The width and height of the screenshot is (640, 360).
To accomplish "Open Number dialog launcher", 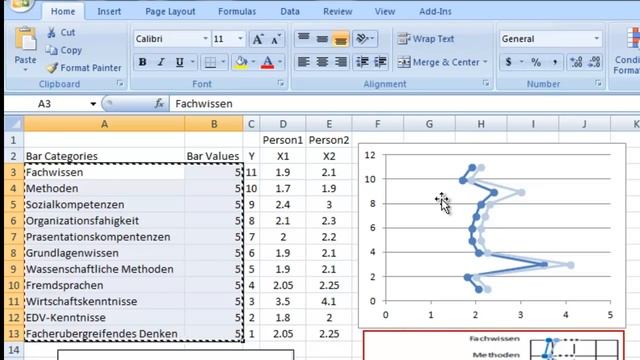I will 598,84.
